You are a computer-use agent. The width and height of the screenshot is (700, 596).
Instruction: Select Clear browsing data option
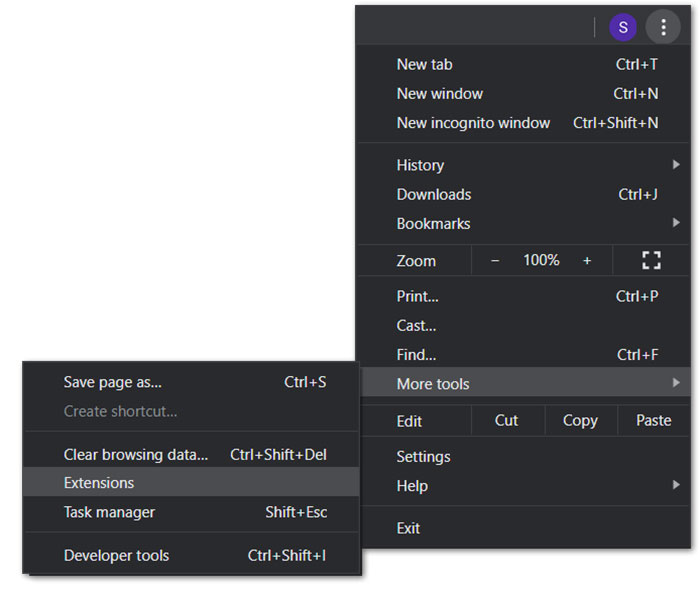(x=136, y=454)
